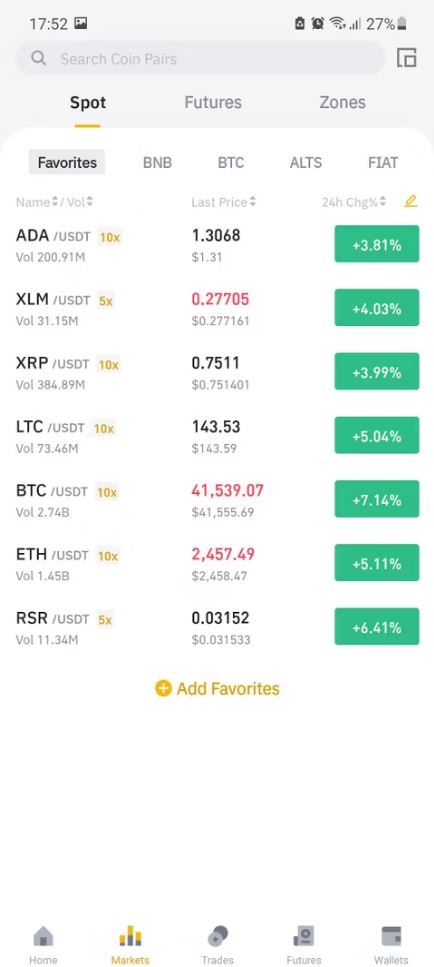This screenshot has height=967, width=434.
Task: Sort list by Name arrows
Action: pyautogui.click(x=54, y=202)
